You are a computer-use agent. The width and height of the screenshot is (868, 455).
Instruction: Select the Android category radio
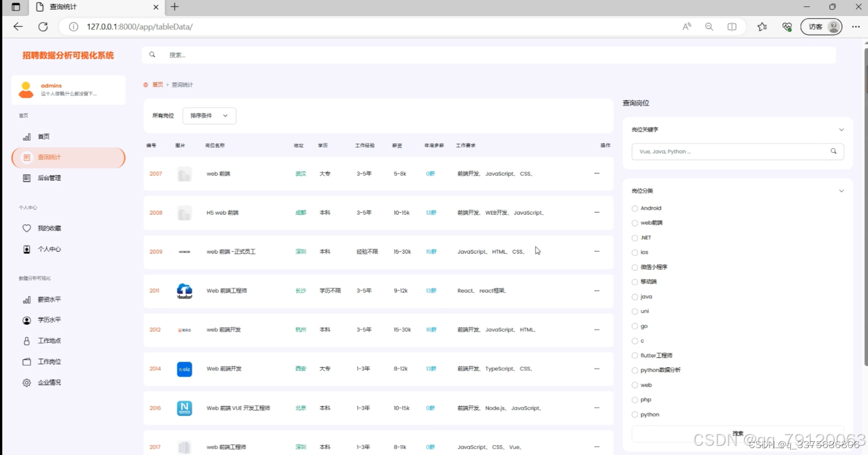click(x=635, y=208)
